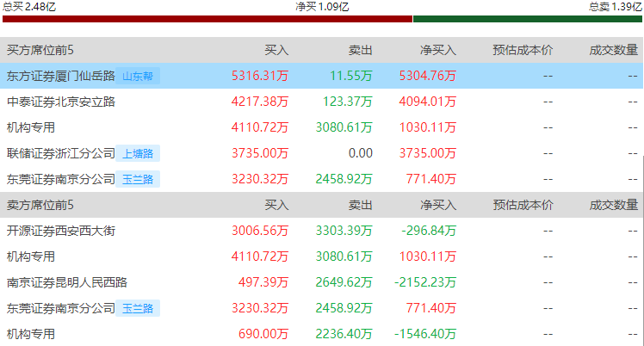
Task: Click the 3006.56万 buy amount
Action: point(260,231)
